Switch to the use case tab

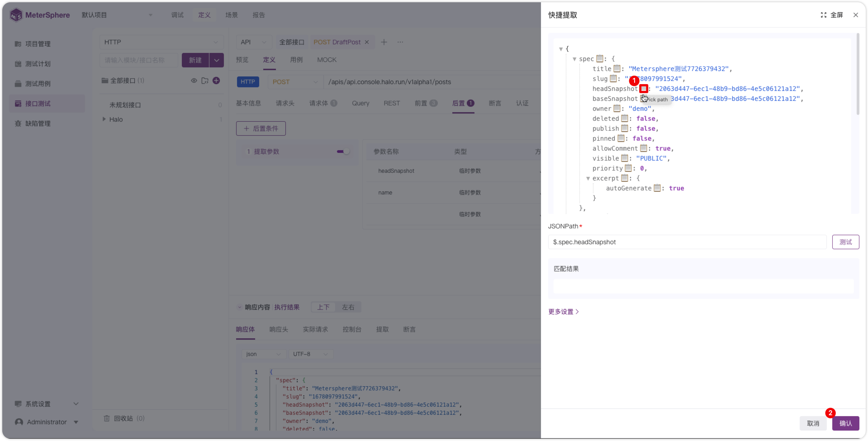pyautogui.click(x=296, y=60)
